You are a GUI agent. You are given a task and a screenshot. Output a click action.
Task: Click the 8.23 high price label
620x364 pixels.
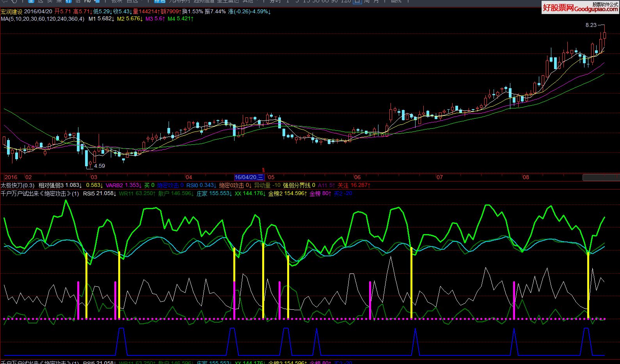pos(591,25)
